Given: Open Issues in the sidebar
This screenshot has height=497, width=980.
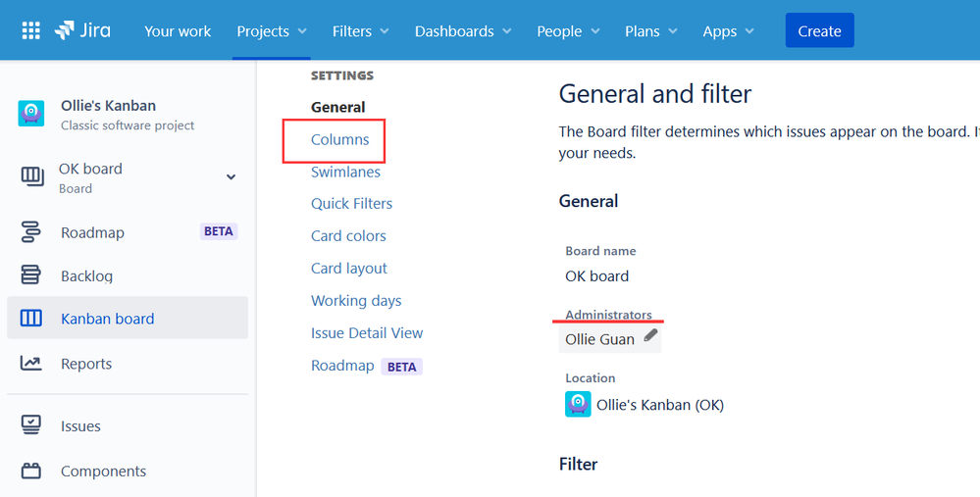Looking at the screenshot, I should [x=80, y=425].
